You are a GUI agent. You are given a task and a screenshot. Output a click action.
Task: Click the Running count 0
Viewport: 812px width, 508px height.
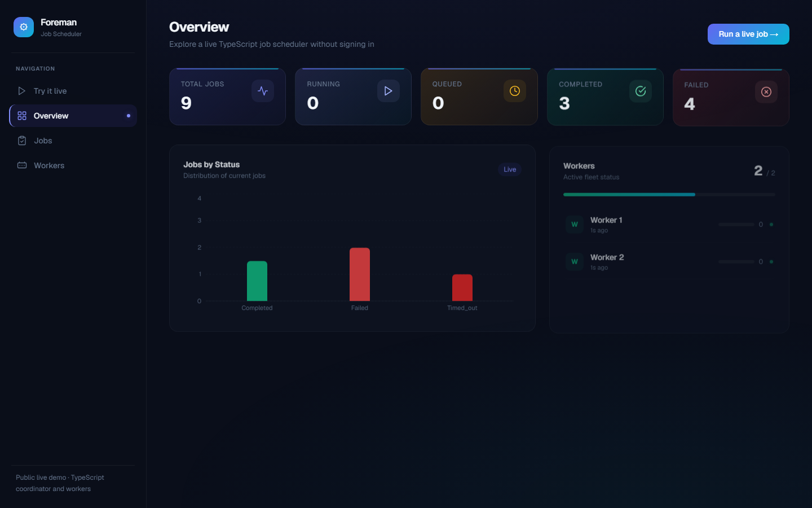(x=313, y=103)
